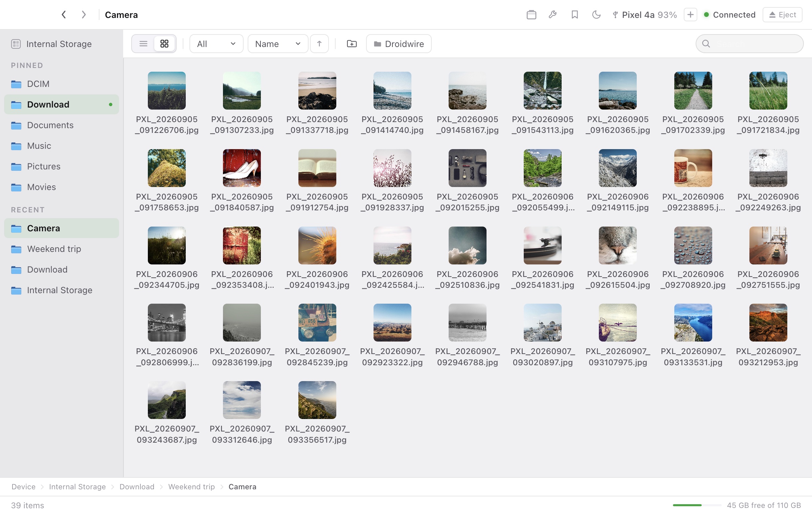The width and height of the screenshot is (812, 514).
Task: Open pinned Documents folder
Action: pyautogui.click(x=62, y=125)
